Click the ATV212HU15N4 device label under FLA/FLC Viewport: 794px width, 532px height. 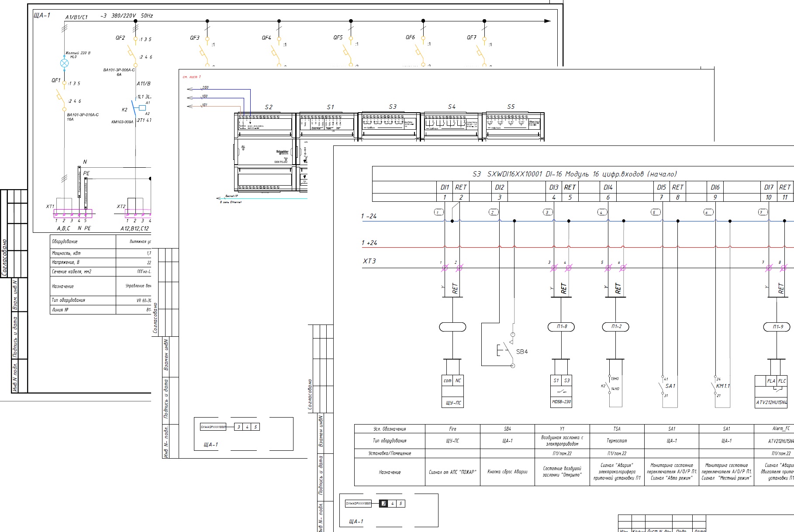click(x=771, y=402)
